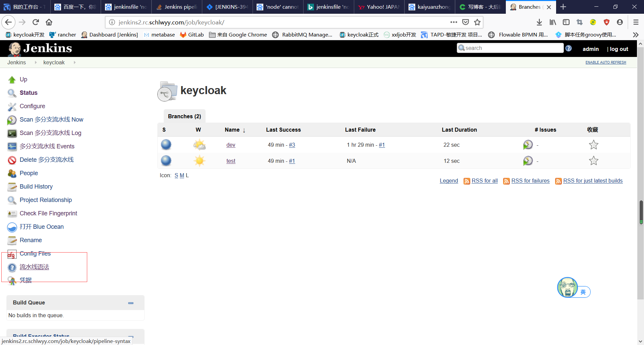Image resolution: width=644 pixels, height=345 pixels.
Task: Open the Status magnifier icon
Action: point(12,93)
